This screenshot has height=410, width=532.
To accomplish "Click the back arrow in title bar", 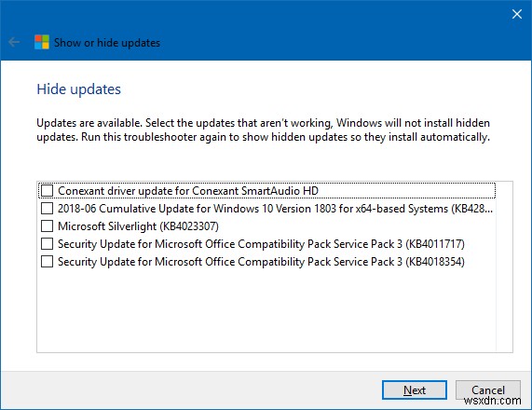I will 14,43.
